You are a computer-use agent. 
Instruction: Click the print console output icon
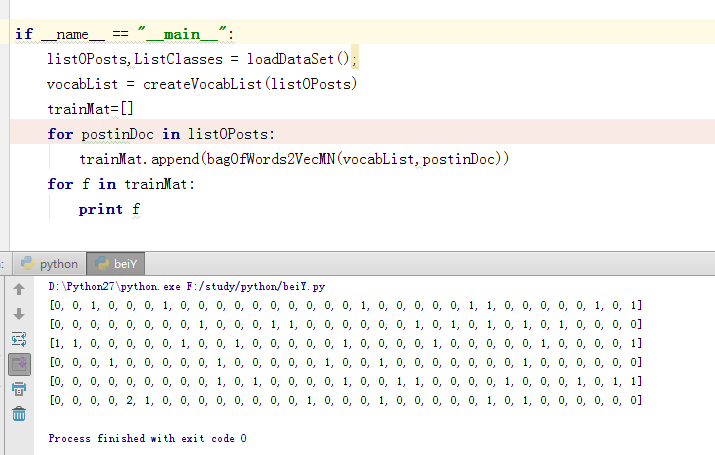point(19,389)
